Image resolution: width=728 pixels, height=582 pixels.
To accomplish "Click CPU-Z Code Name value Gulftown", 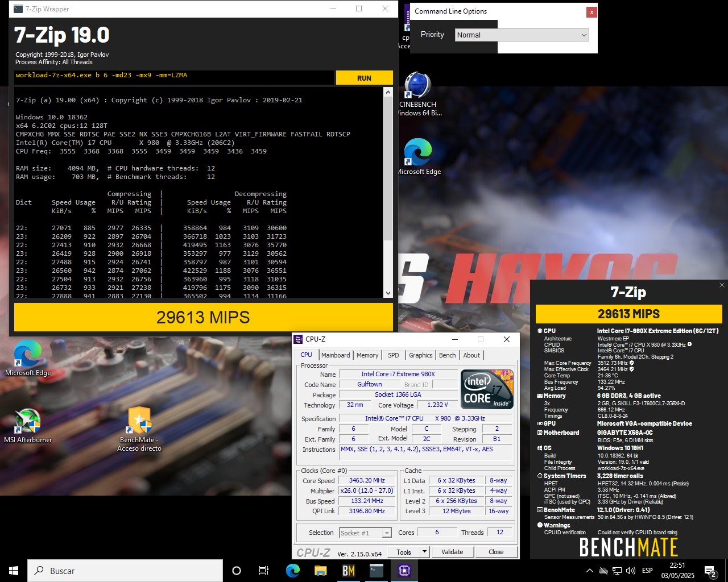I will coord(370,384).
